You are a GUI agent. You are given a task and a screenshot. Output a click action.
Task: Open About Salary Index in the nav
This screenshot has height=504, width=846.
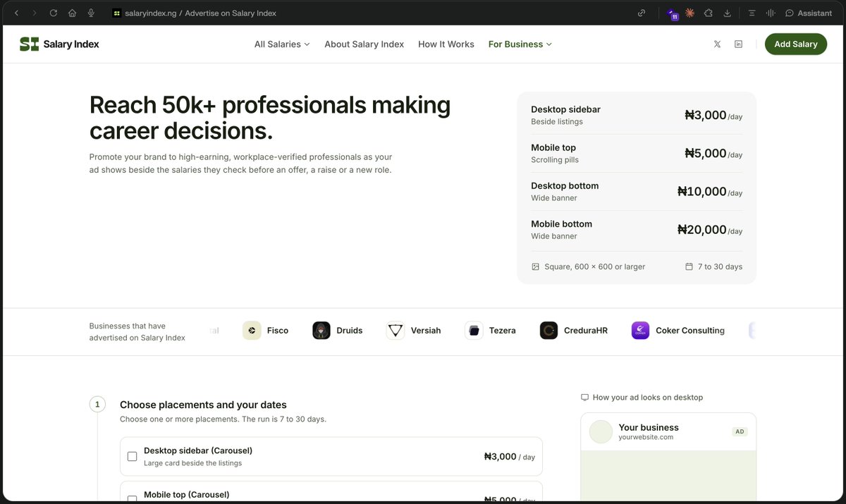pyautogui.click(x=364, y=44)
